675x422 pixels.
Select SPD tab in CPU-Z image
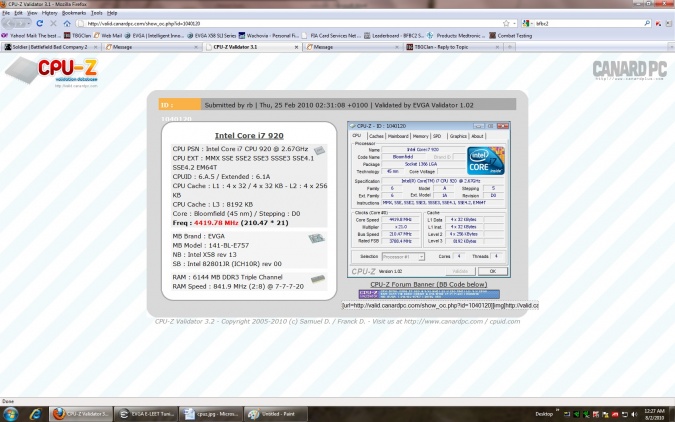click(x=437, y=136)
